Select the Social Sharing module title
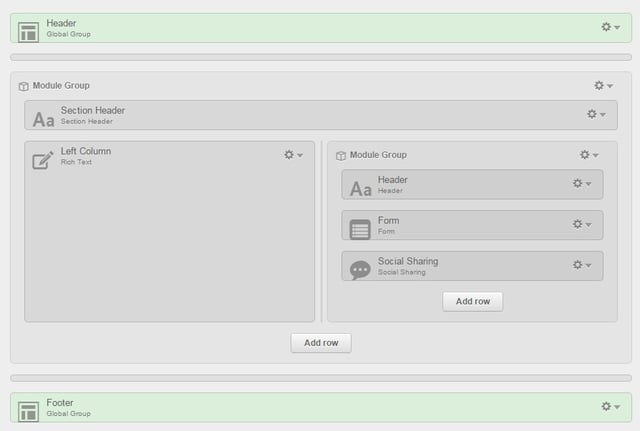Image resolution: width=640 pixels, height=431 pixels. click(x=408, y=261)
